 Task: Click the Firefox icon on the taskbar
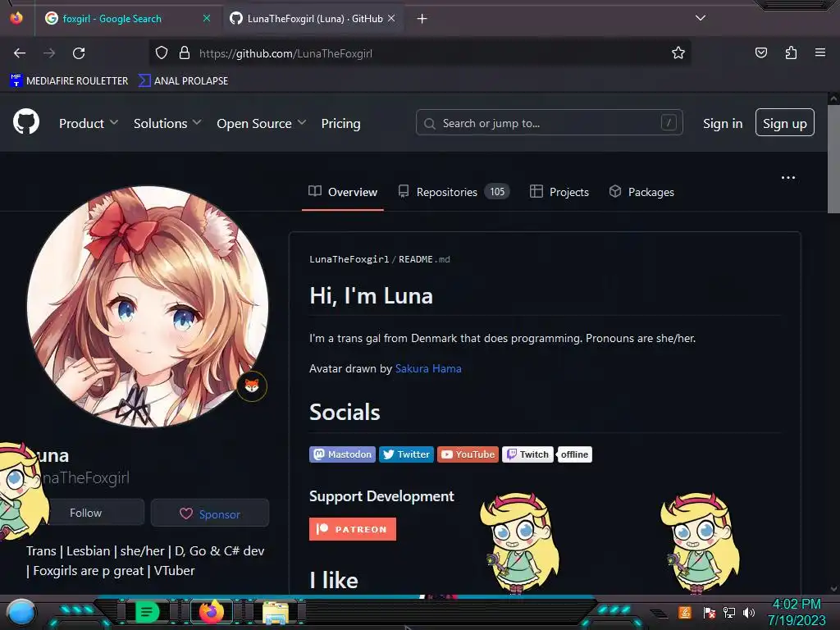point(211,612)
